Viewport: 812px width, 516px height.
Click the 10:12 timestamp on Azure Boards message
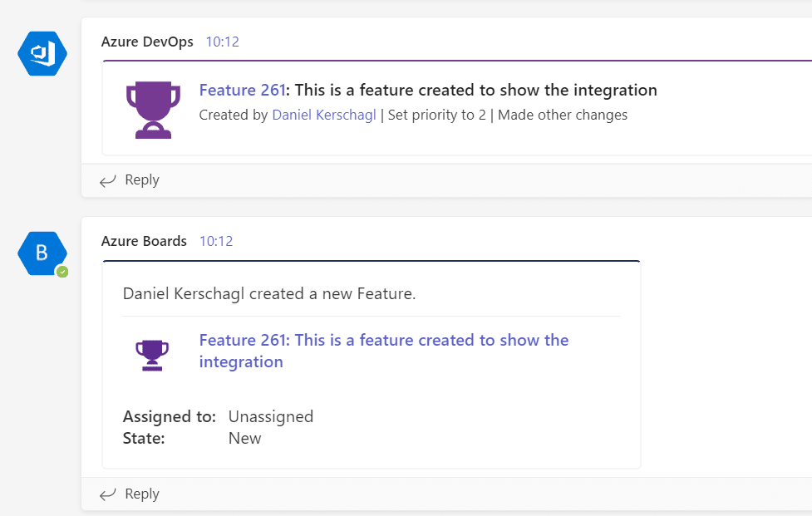[216, 241]
